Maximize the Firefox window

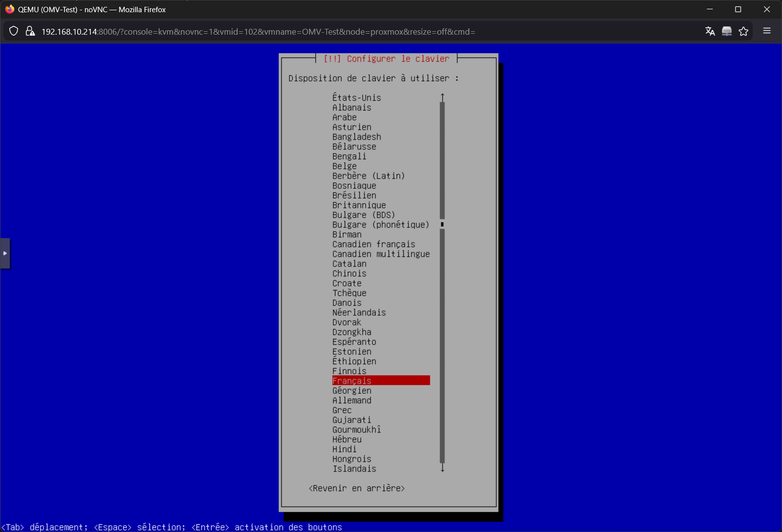point(738,9)
